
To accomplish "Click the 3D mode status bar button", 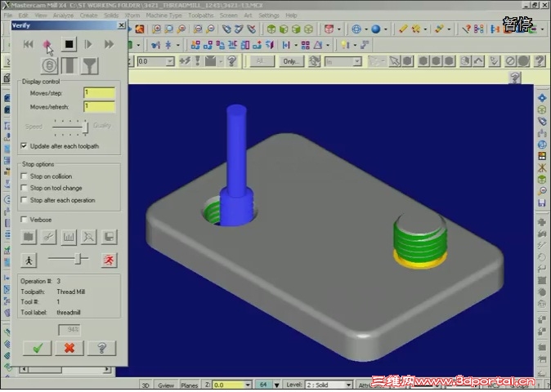I will (x=146, y=385).
